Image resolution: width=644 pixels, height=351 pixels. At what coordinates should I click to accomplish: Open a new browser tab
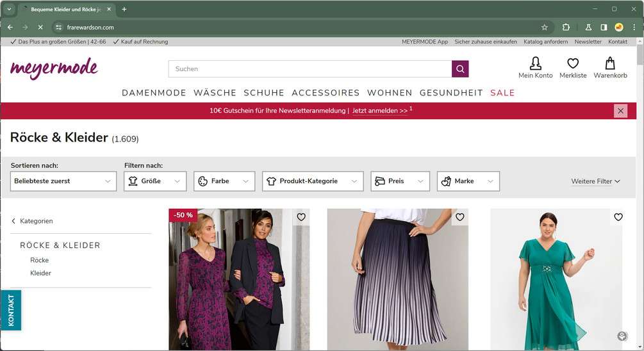(x=124, y=9)
